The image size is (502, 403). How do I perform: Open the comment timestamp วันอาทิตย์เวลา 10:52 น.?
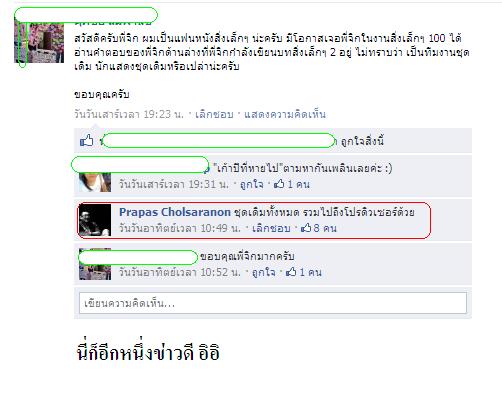point(180,272)
